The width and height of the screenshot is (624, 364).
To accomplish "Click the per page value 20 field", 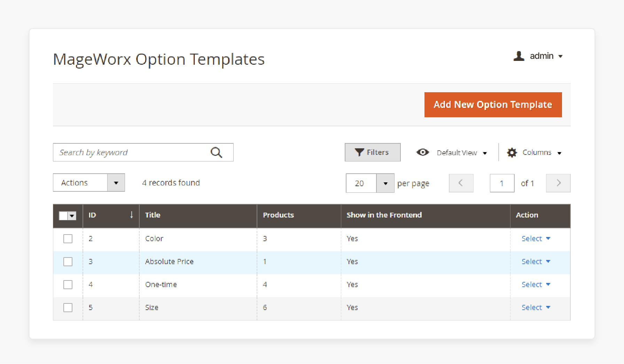I will 361,183.
